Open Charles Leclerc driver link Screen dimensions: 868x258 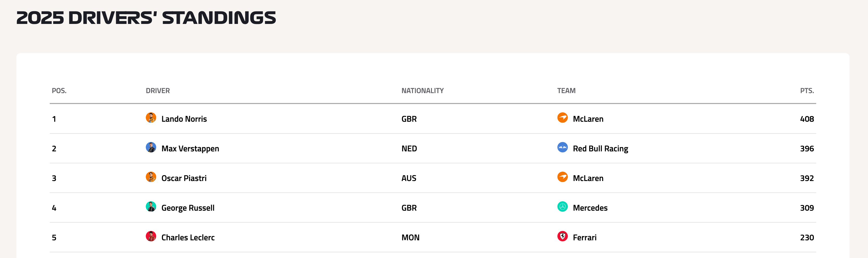tap(188, 237)
